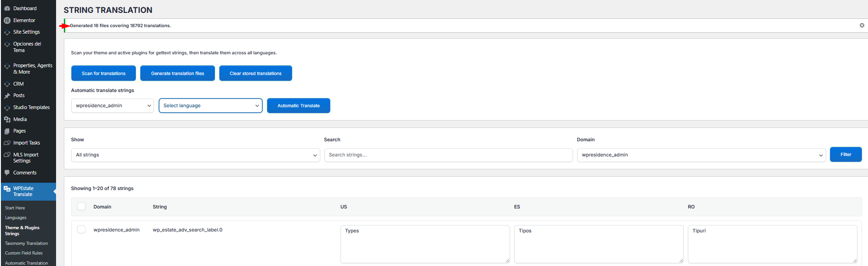Viewport: 868px width, 266px height.
Task: Tick the checkbox for wp_estate_adv_search_label.0 row
Action: (81, 229)
